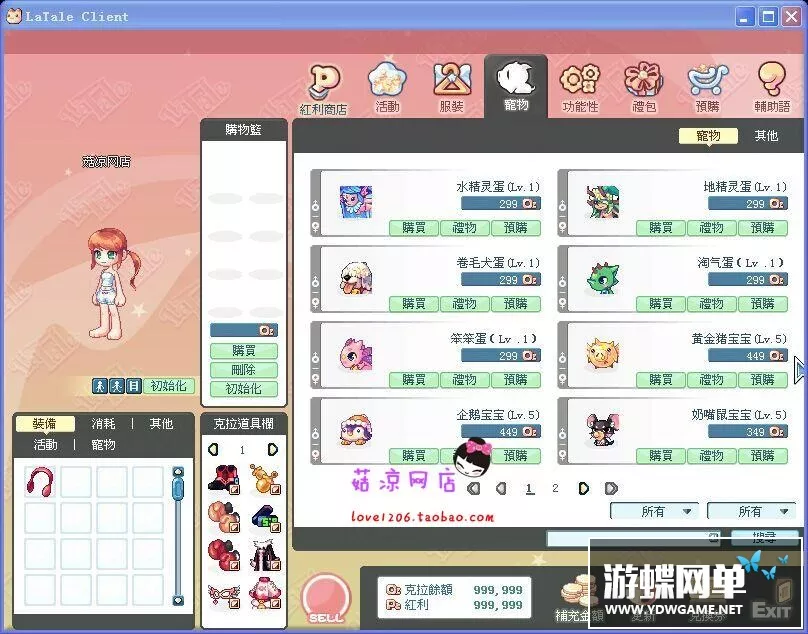Go to next page of 克拉道具欄
The height and width of the screenshot is (634, 808).
click(272, 450)
